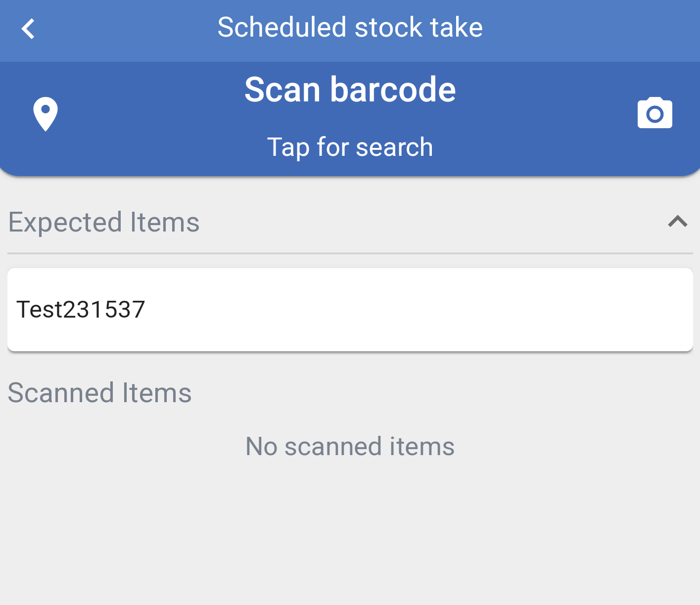Click the Scanned Items section heading
The width and height of the screenshot is (700, 605).
coord(99,393)
